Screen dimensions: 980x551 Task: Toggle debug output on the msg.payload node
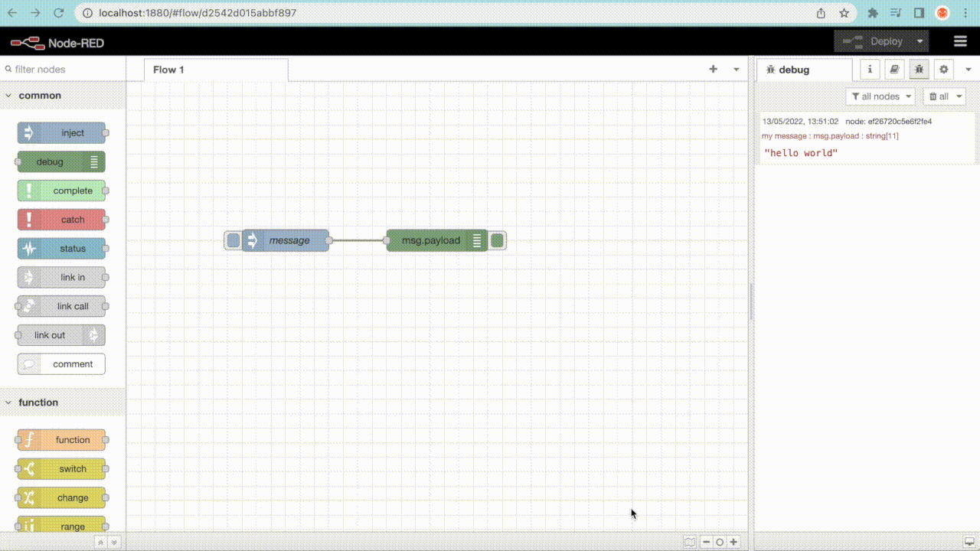point(498,240)
